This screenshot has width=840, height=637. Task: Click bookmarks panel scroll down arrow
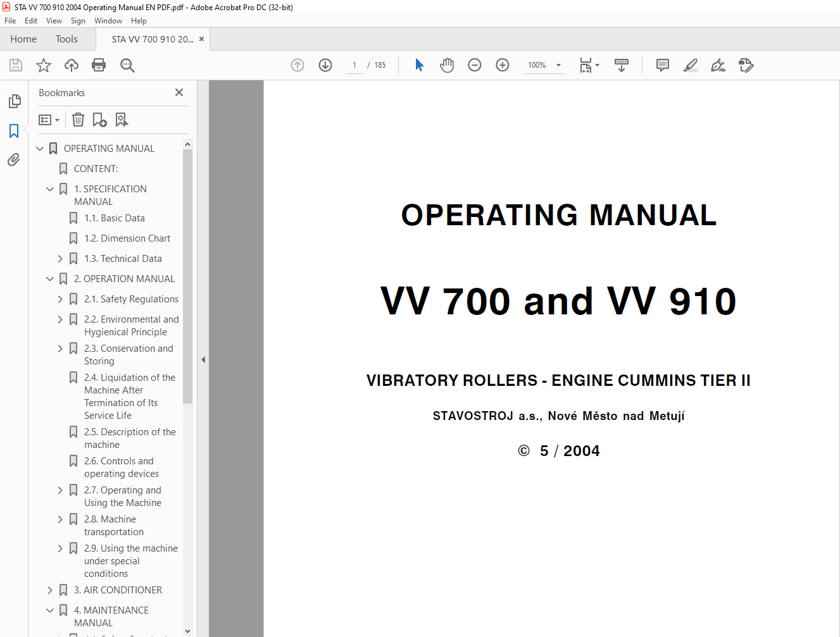[187, 631]
